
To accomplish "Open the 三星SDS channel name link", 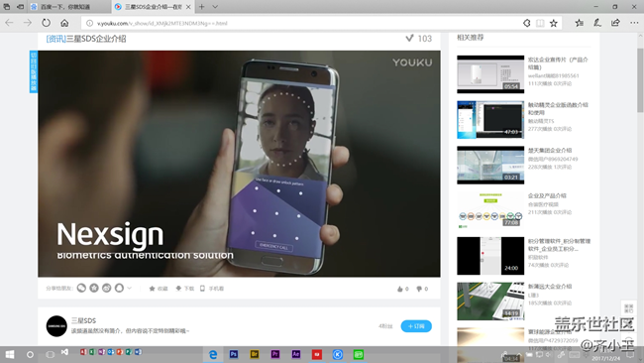I will [84, 320].
